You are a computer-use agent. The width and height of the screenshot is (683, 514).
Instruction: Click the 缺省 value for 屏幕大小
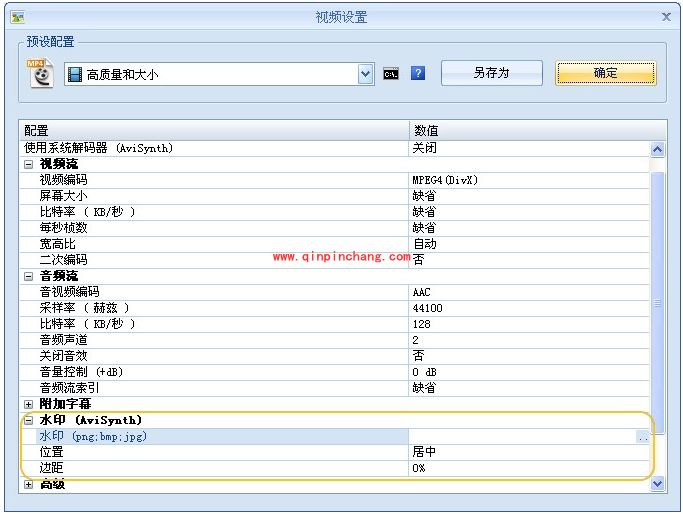tap(424, 196)
